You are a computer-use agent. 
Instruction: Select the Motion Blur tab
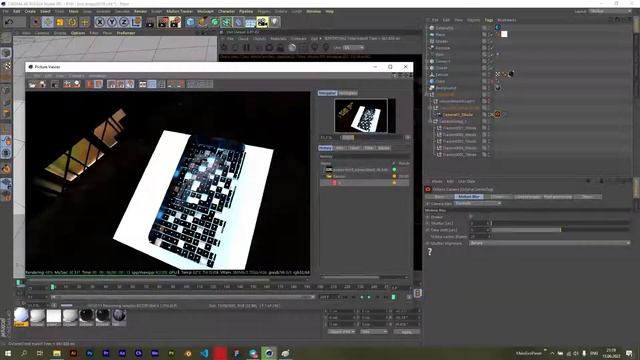[x=469, y=197]
